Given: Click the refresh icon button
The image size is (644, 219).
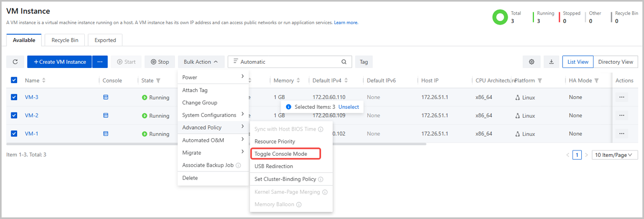Looking at the screenshot, I should (15, 62).
